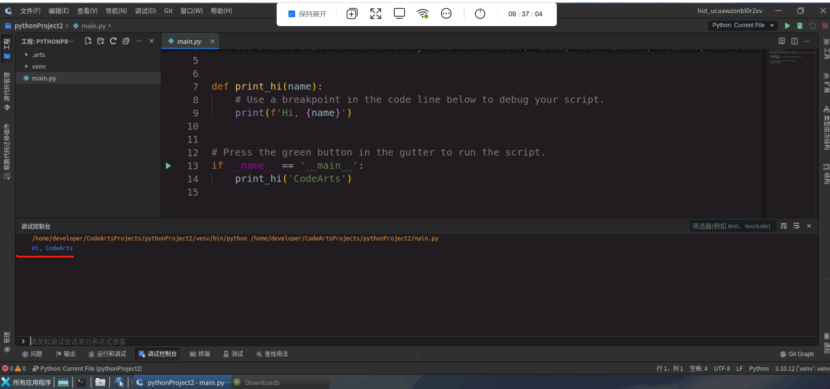Open the 调试(D) menu
Image resolution: width=830 pixels, height=389 pixels.
pyautogui.click(x=145, y=11)
